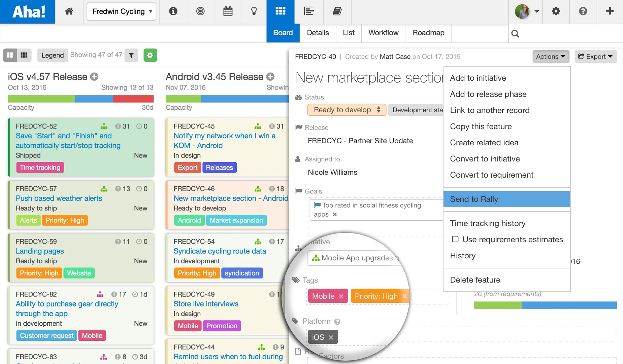
Task: Open Time tracking history
Action: coord(507,223)
